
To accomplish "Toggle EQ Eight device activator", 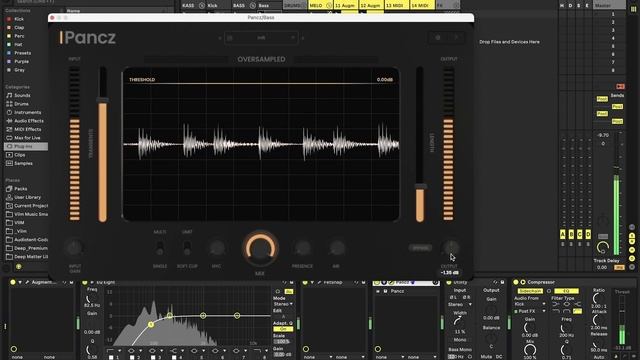I will (85, 282).
